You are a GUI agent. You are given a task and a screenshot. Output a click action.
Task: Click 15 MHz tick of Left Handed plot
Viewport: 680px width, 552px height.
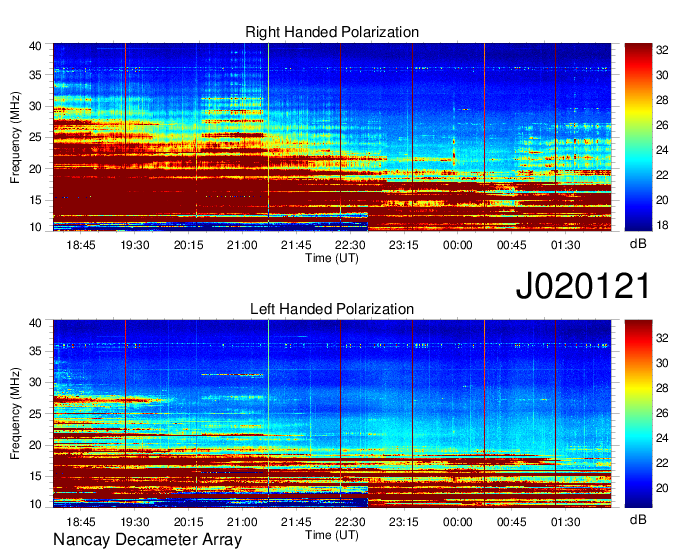[35, 477]
